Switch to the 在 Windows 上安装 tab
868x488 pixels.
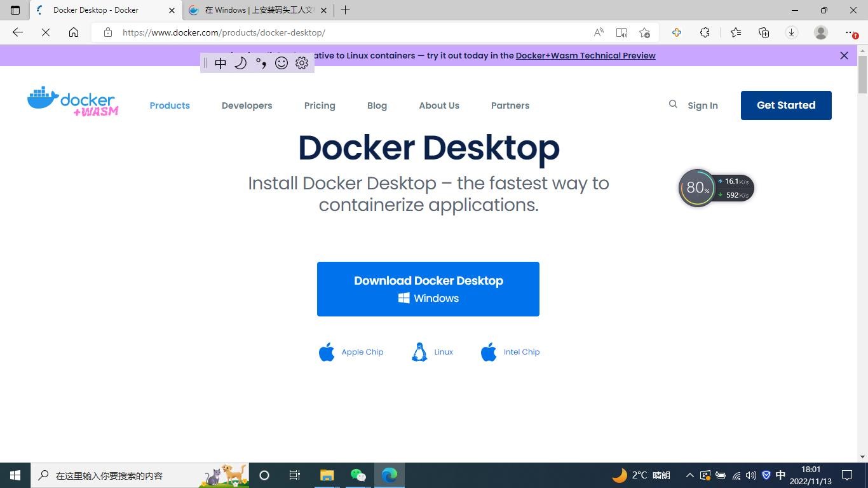(258, 10)
